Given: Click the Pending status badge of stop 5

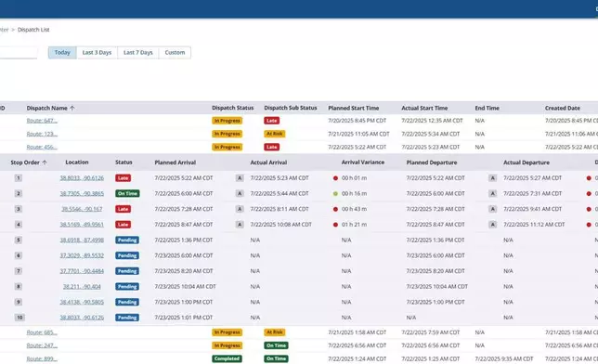Looking at the screenshot, I should point(127,240).
